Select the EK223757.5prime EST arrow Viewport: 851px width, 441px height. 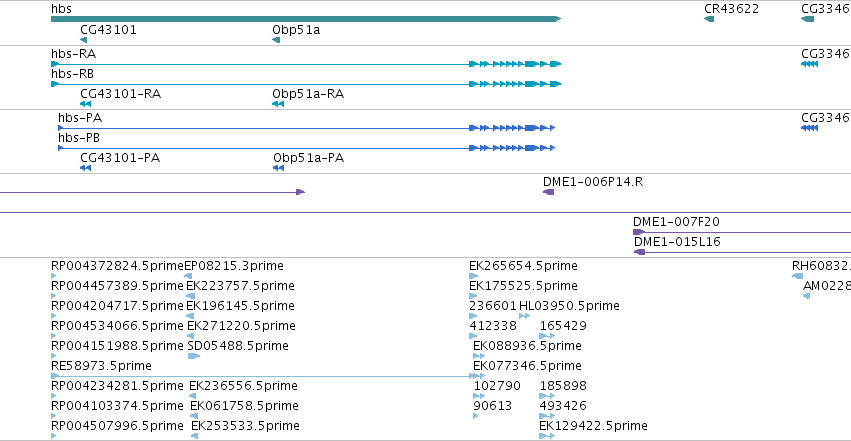pos(190,296)
